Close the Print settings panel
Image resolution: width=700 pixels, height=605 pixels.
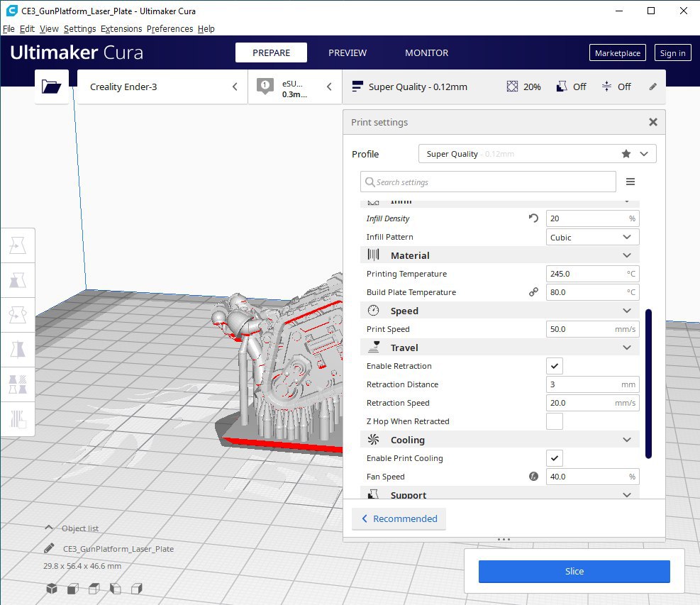[652, 122]
